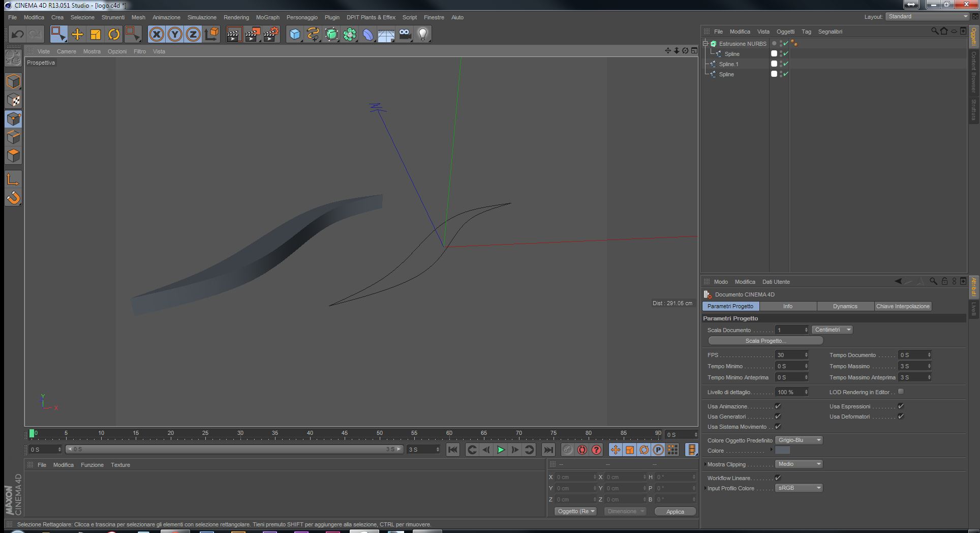This screenshot has height=533, width=980.
Task: Click Render to Picture Viewer icon
Action: (x=252, y=34)
